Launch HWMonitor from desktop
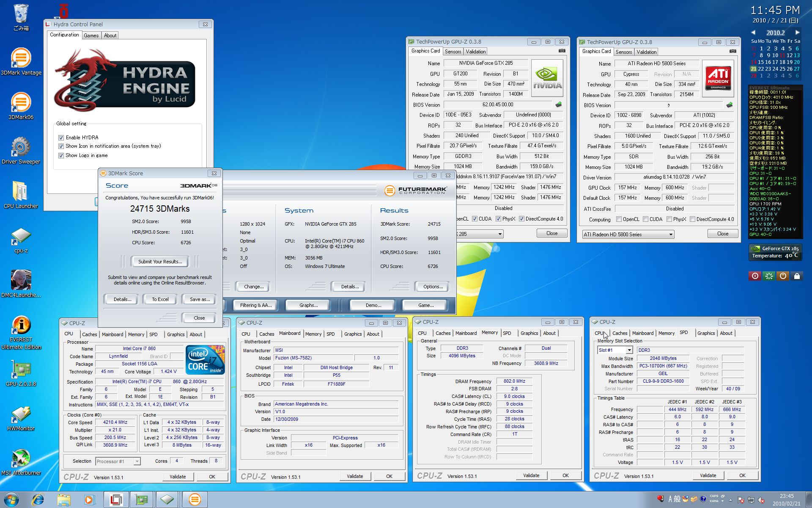This screenshot has width=812, height=508. [21, 417]
